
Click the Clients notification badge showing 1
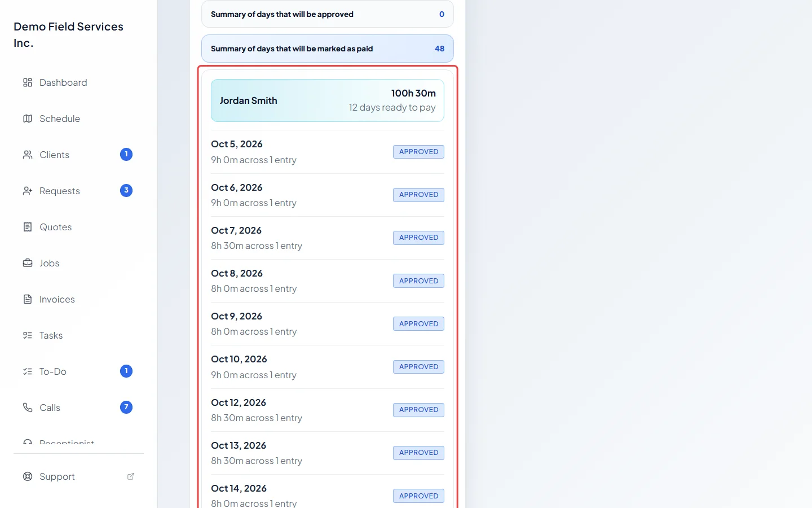[x=126, y=154]
